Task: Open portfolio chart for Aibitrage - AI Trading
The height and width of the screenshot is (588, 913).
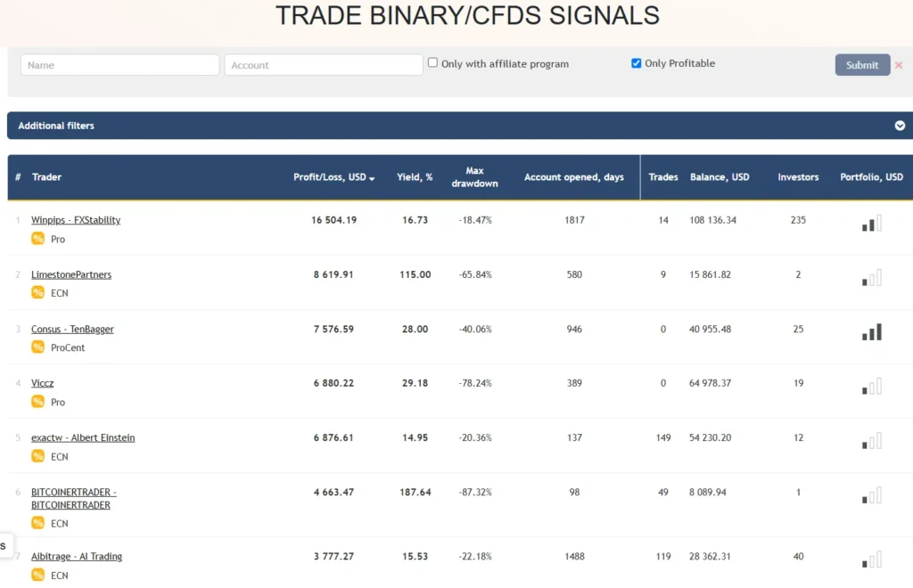Action: [x=870, y=560]
